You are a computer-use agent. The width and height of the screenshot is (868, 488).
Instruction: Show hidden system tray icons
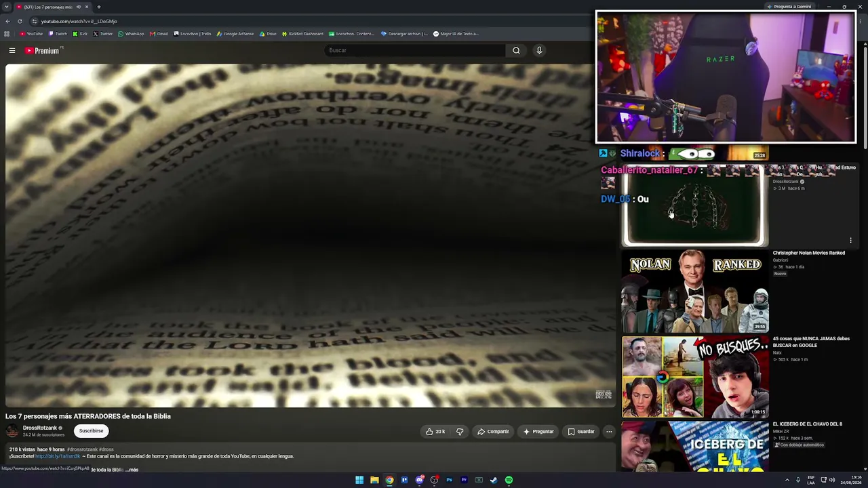pos(787,480)
